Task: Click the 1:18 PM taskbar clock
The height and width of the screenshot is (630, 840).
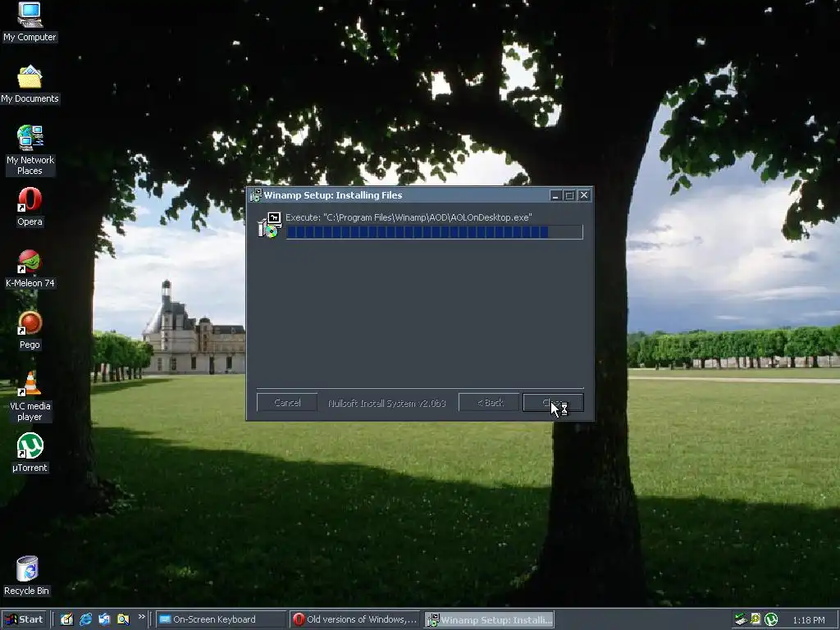Action: click(808, 620)
